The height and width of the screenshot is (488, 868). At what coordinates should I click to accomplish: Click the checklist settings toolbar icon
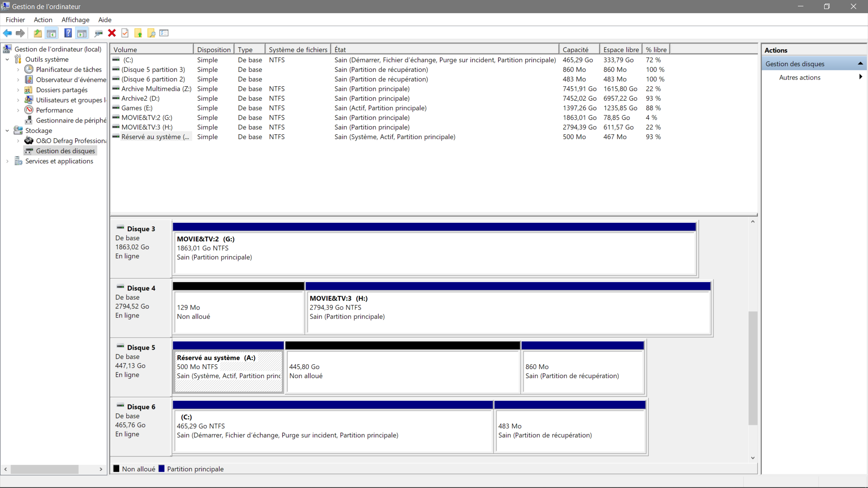point(164,33)
